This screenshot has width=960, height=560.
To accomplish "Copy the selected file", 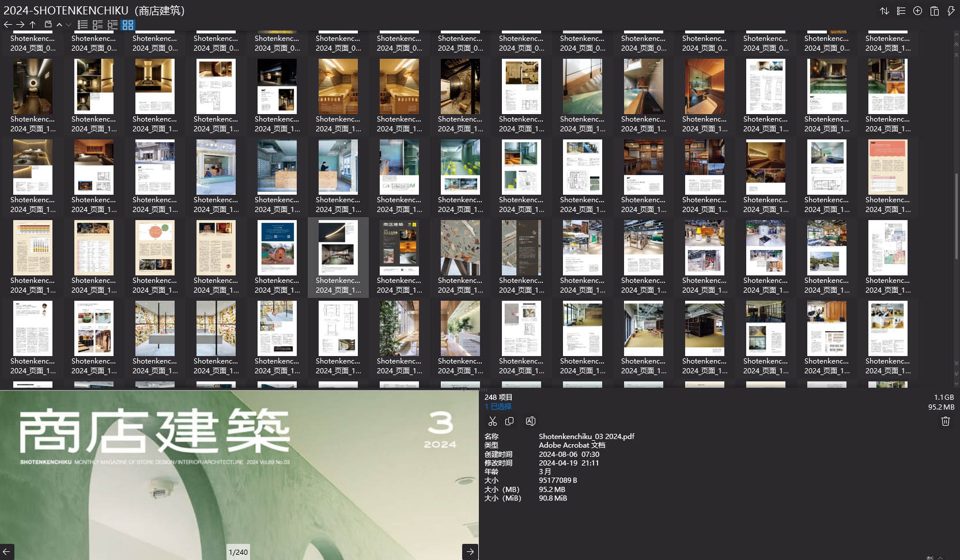I will [x=509, y=421].
